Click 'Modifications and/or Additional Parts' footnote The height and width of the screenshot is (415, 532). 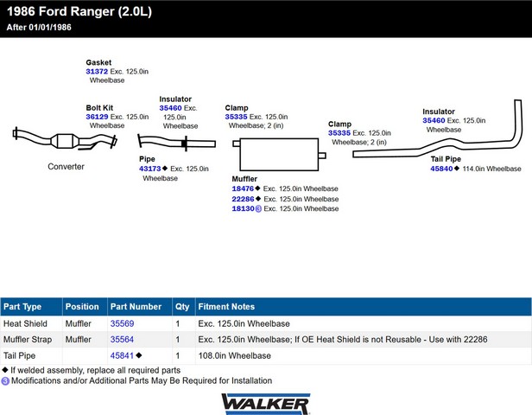(x=142, y=380)
